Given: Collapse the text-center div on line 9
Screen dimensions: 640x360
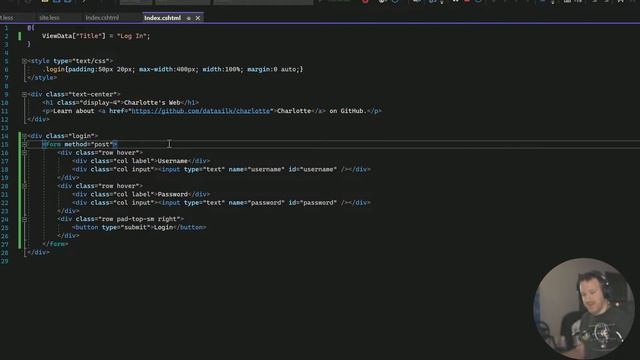Looking at the screenshot, I should pos(24,94).
